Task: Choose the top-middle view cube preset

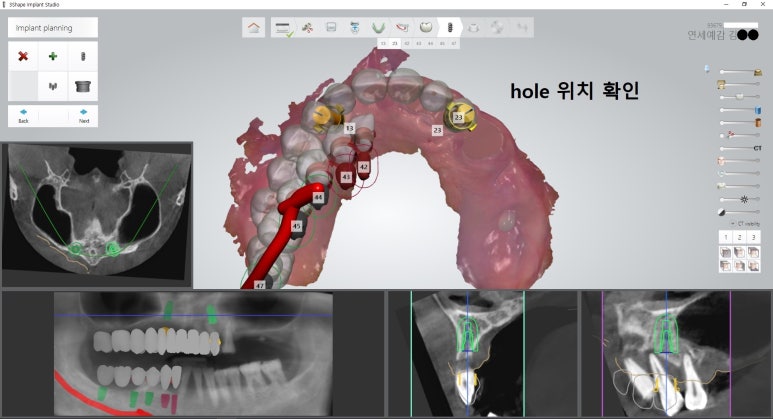Action: point(739,253)
